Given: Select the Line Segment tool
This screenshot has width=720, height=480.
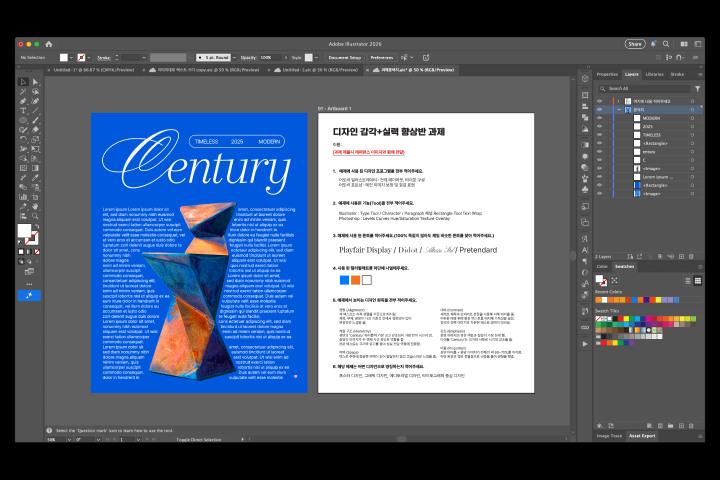Looking at the screenshot, I should (x=35, y=111).
